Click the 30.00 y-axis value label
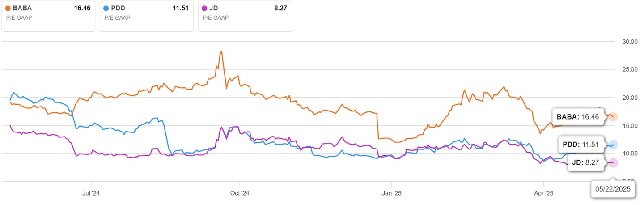Screen dimensions: 644x205 629,42
